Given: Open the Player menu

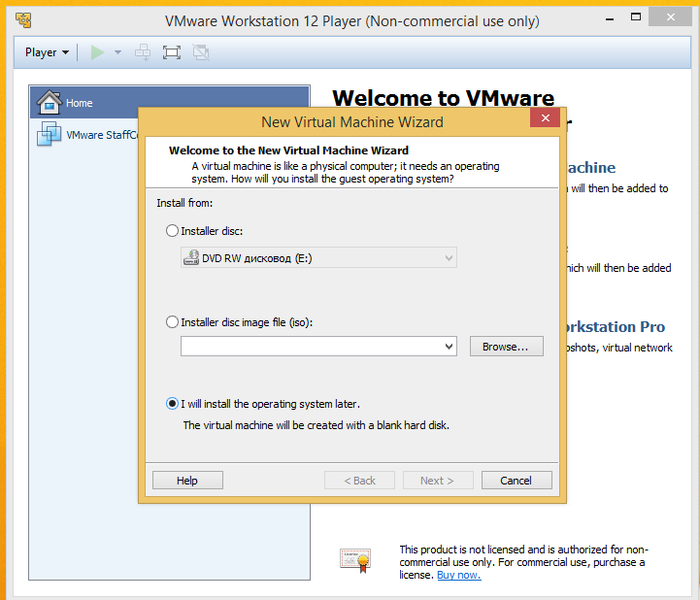Looking at the screenshot, I should pyautogui.click(x=47, y=52).
